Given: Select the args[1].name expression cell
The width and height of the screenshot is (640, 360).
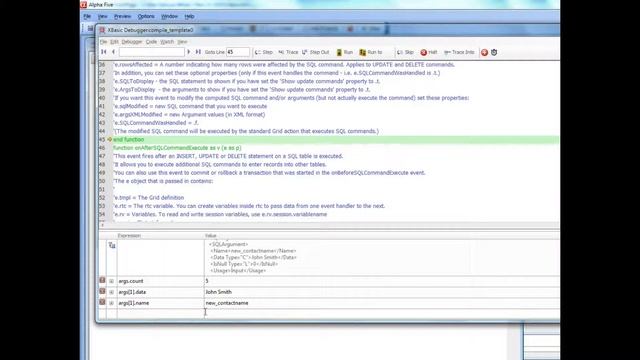Looking at the screenshot, I should [x=160, y=303].
